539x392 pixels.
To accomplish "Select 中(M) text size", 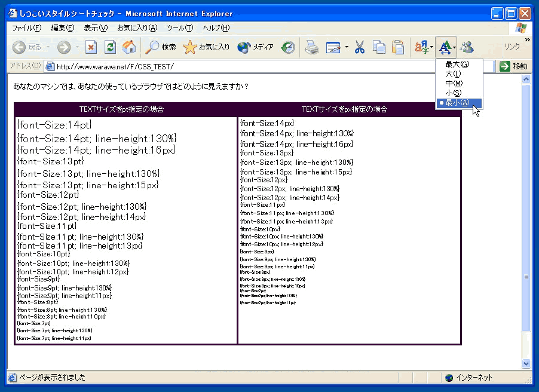I will pyautogui.click(x=459, y=84).
